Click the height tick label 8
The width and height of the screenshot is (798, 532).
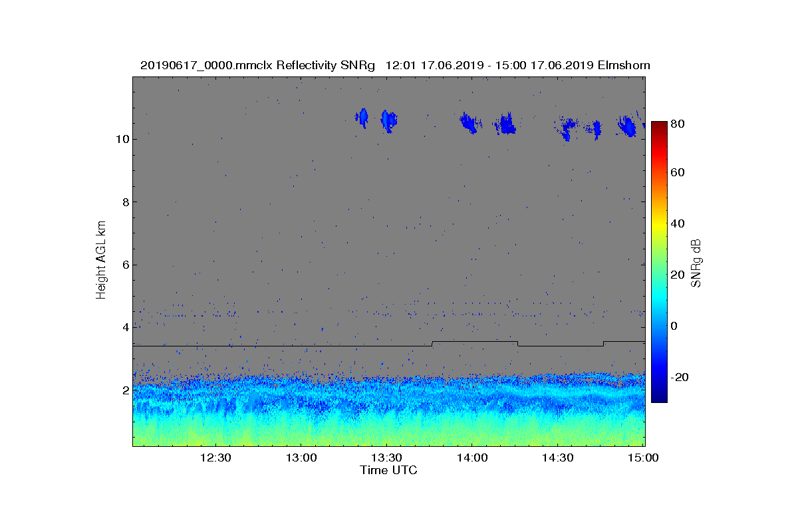coord(125,201)
